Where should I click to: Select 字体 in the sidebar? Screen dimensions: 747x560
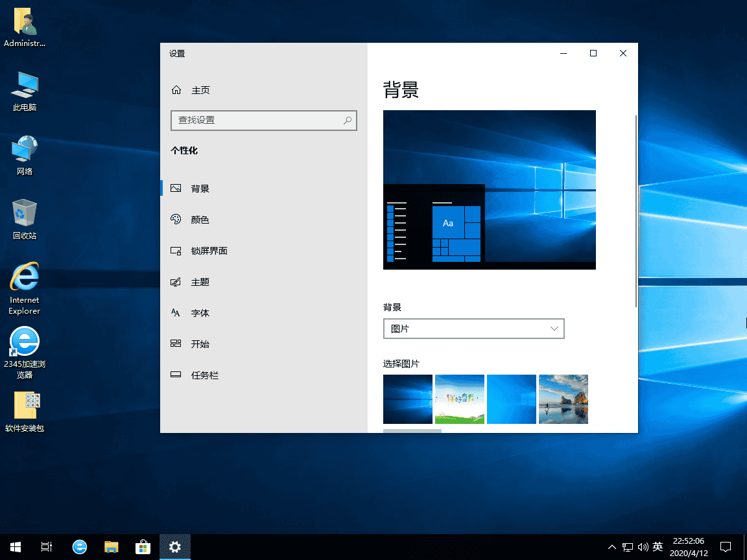[x=263, y=313]
